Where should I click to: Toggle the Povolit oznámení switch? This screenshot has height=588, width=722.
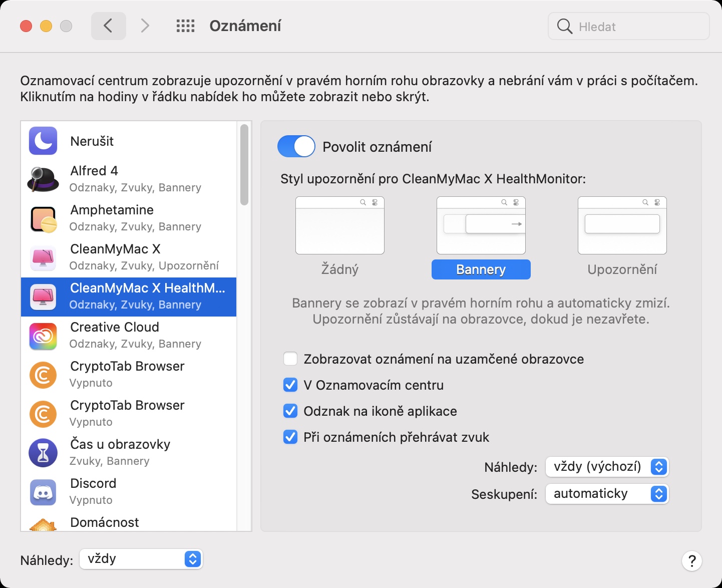(x=296, y=147)
